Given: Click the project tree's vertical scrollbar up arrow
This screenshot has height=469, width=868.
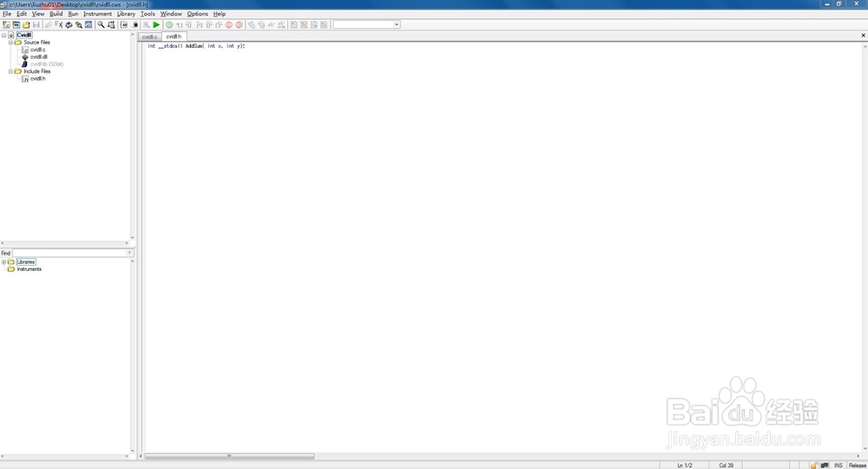Looking at the screenshot, I should (x=132, y=35).
